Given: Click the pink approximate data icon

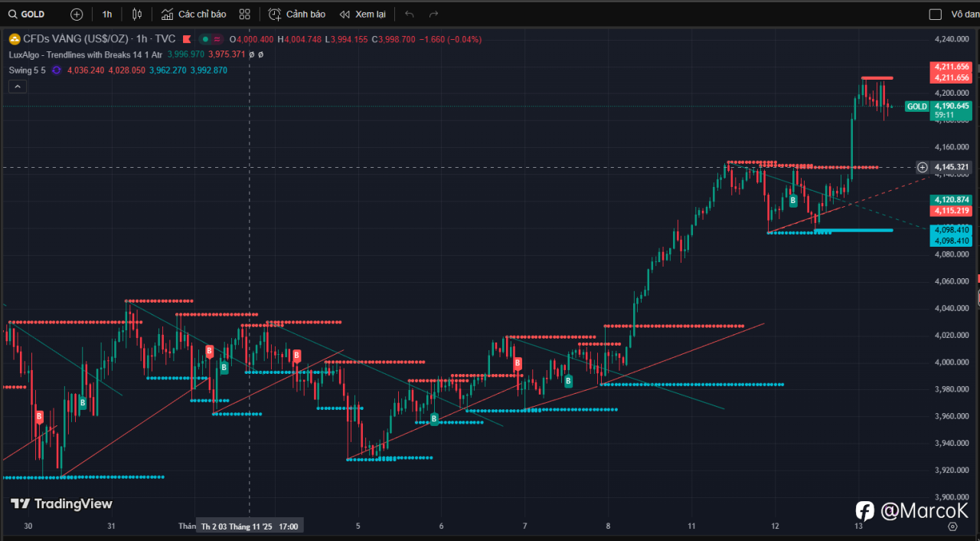Looking at the screenshot, I should tap(217, 39).
